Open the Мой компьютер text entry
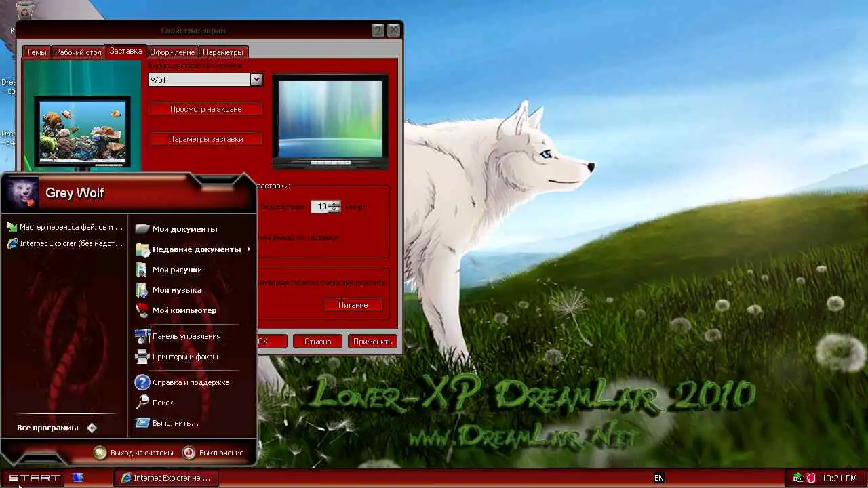The image size is (868, 488). 184,310
